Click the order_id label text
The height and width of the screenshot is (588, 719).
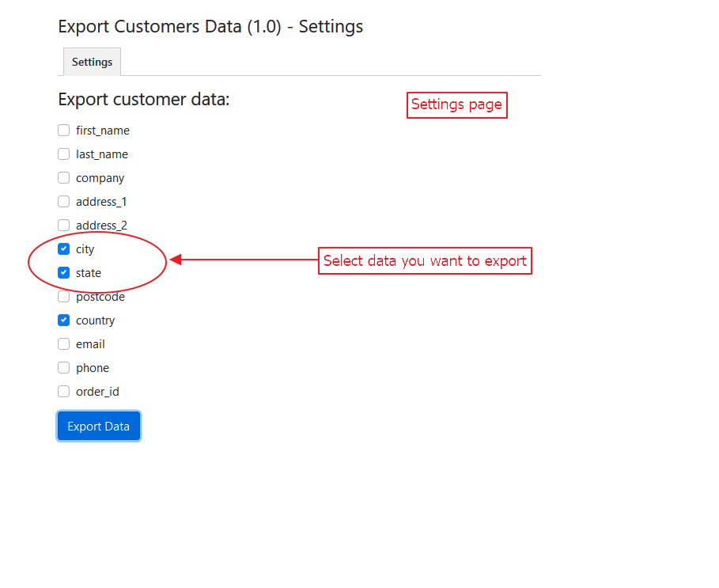(97, 392)
